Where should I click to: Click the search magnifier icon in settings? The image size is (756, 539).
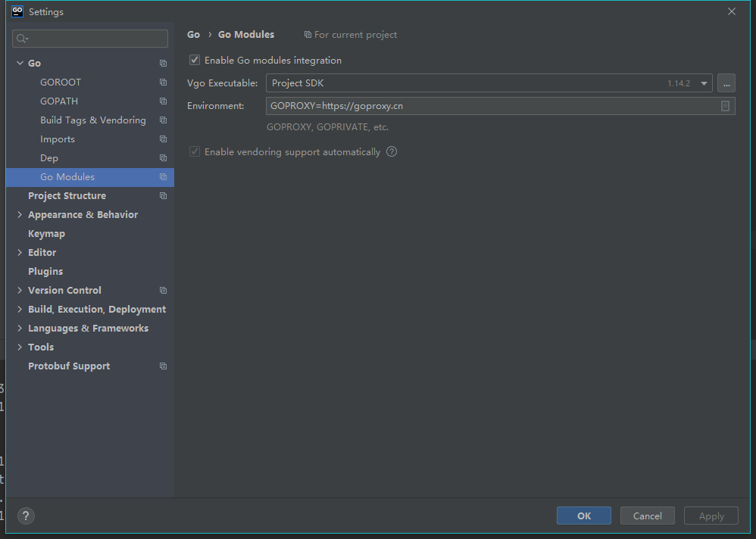click(22, 39)
